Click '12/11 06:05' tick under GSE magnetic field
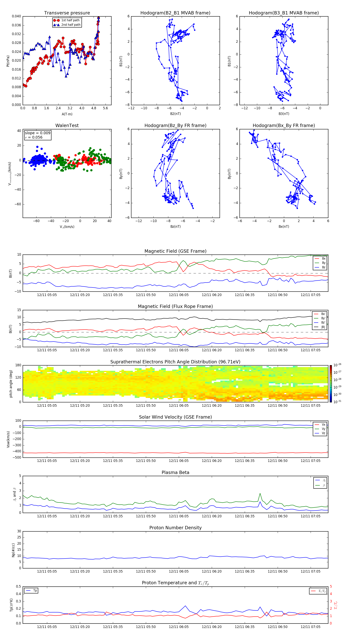The height and width of the screenshot is (644, 351). [179, 295]
